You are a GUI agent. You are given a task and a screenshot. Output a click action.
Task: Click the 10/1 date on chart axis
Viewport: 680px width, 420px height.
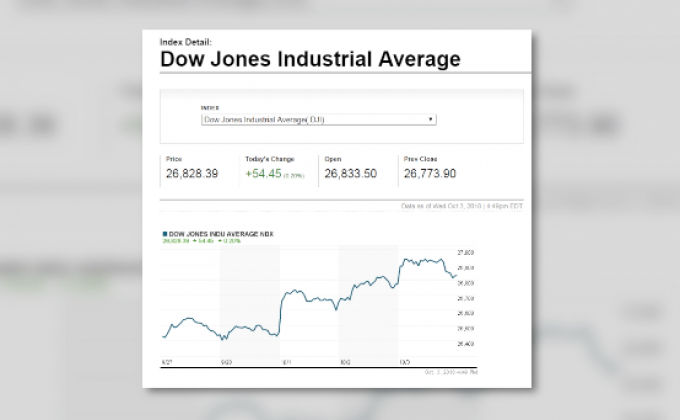(x=285, y=360)
